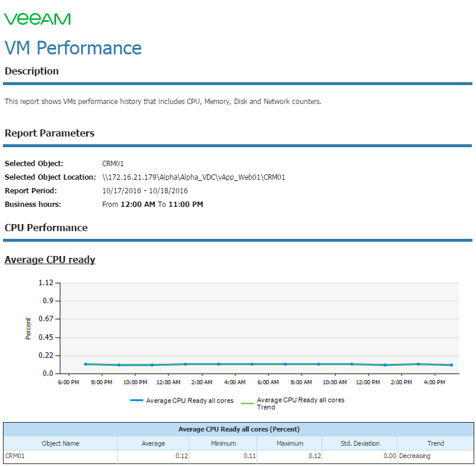Image resolution: width=476 pixels, height=467 pixels.
Task: Select the CPU Performance heading
Action: pyautogui.click(x=46, y=228)
